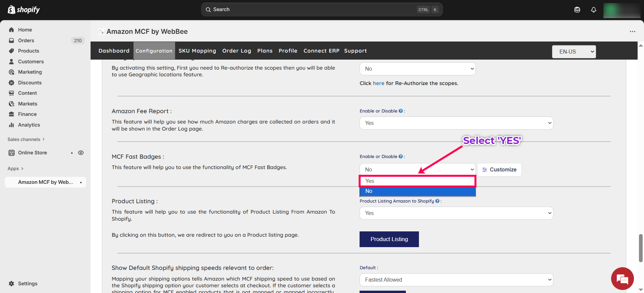Open Settings gear in sidebar
The height and width of the screenshot is (293, 644).
11,284
